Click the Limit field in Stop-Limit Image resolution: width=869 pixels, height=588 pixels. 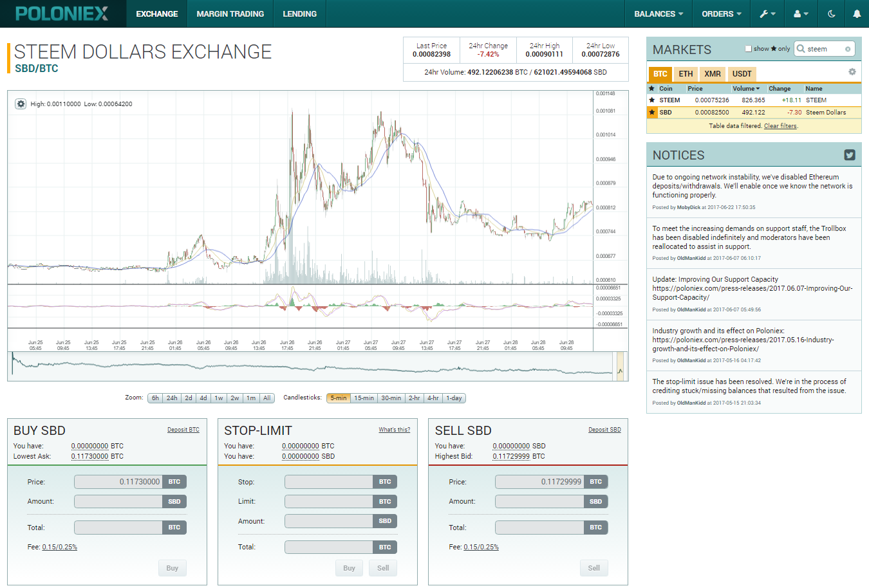(329, 502)
